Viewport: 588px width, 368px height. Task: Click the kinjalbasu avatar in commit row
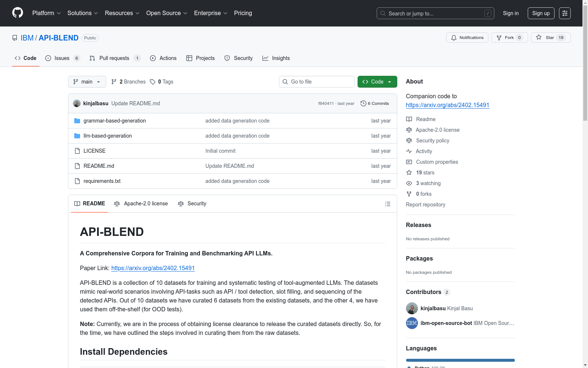pyautogui.click(x=77, y=103)
